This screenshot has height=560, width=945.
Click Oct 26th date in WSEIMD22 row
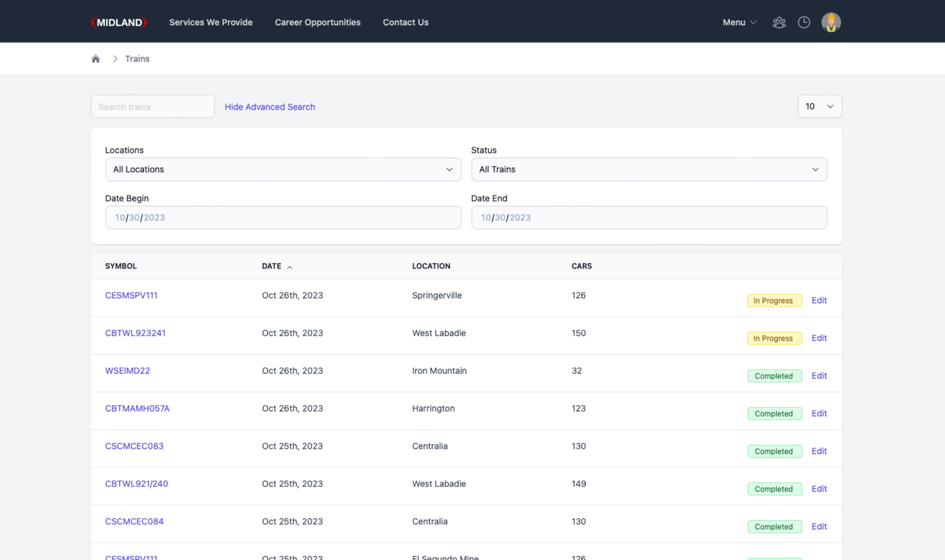[x=292, y=370]
